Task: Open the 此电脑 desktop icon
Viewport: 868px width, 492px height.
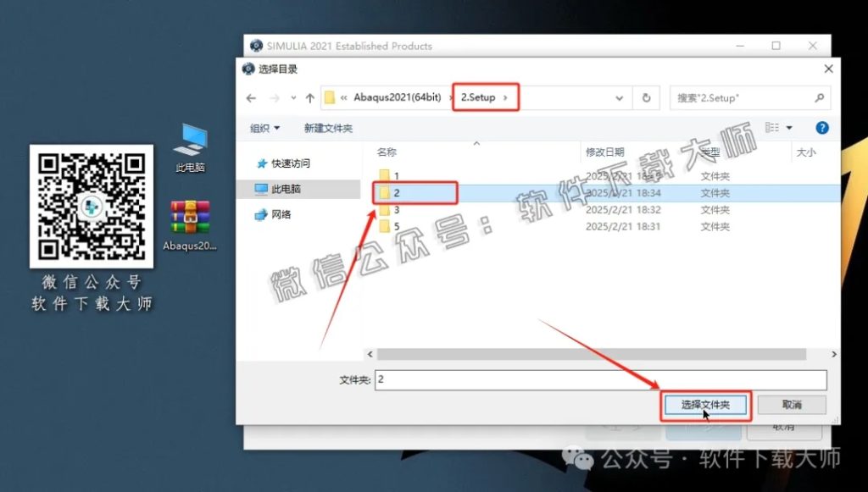Action: [191, 140]
